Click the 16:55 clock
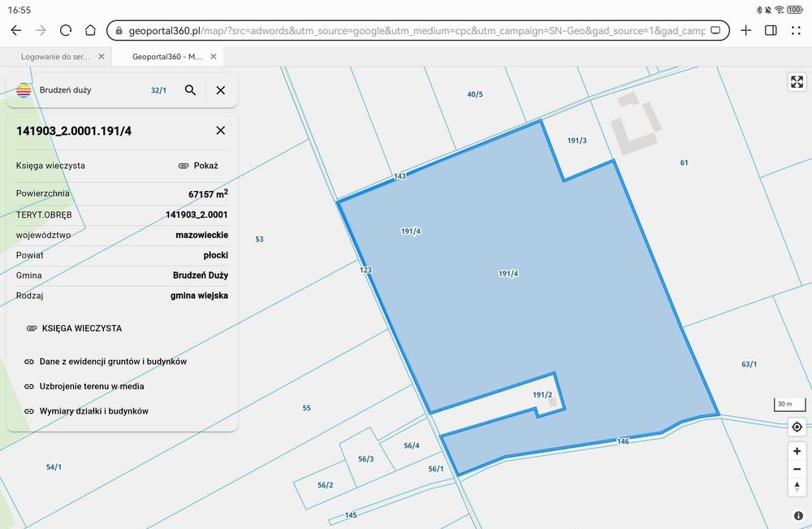The image size is (812, 529). (x=19, y=10)
